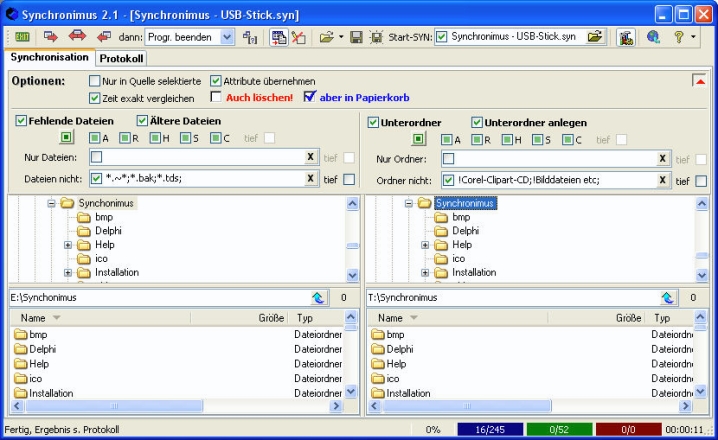Select the Synchronisation tab
718x440 pixels.
[49, 57]
